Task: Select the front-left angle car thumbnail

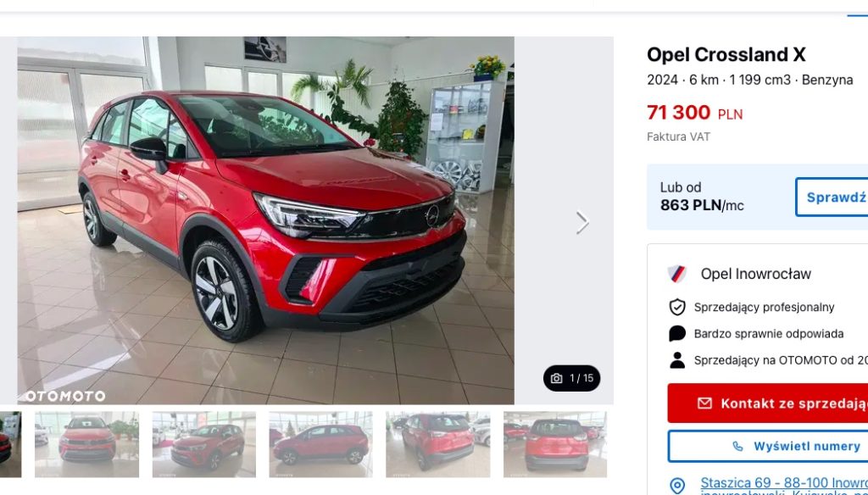Action: pos(204,445)
